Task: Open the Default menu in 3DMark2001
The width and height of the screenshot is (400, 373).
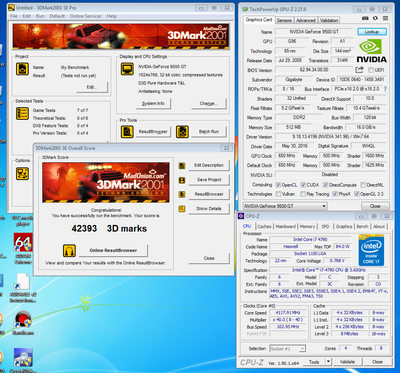Action: point(57,16)
